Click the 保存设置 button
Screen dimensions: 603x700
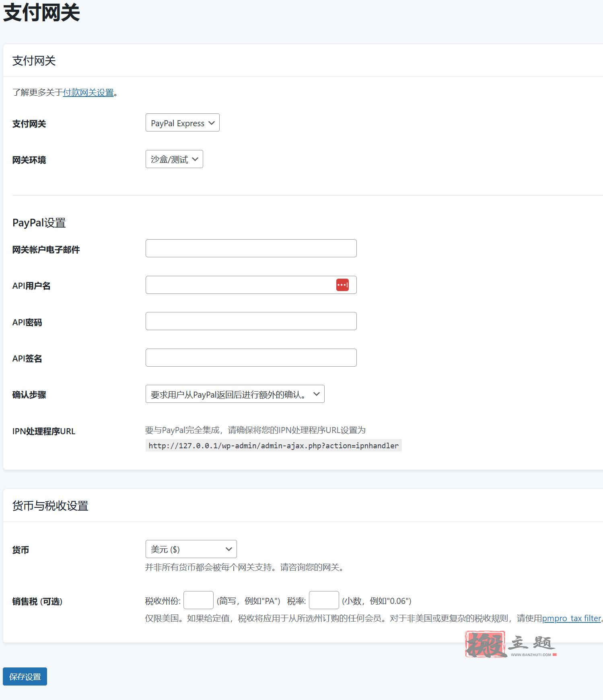click(x=25, y=677)
